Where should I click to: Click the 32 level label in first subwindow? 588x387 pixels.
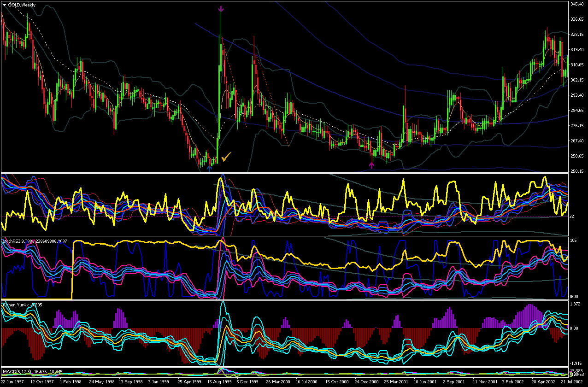(x=573, y=216)
